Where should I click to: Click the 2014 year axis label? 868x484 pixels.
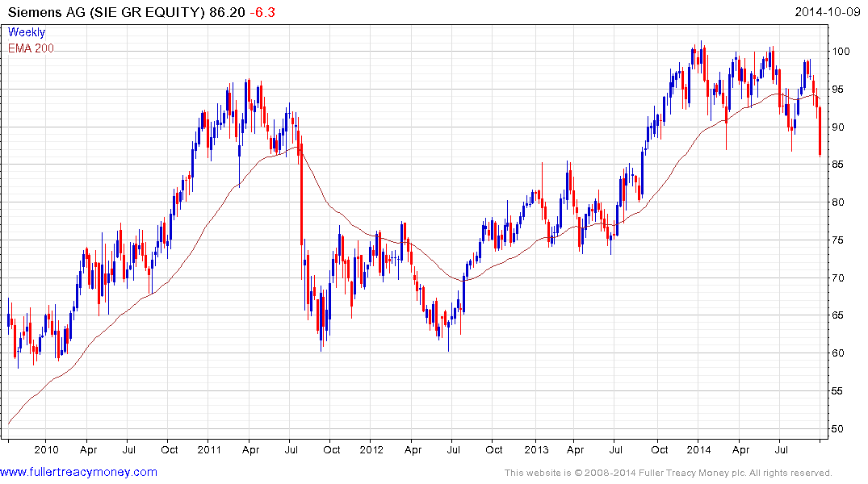tap(698, 449)
